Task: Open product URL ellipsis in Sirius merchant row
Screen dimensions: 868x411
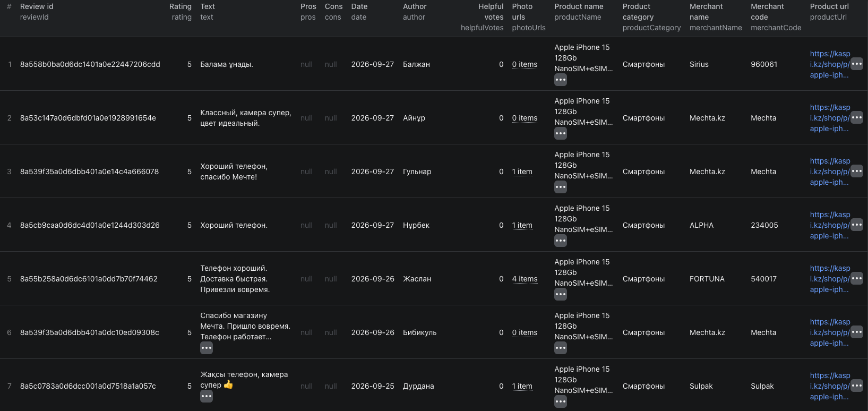Action: pos(857,64)
